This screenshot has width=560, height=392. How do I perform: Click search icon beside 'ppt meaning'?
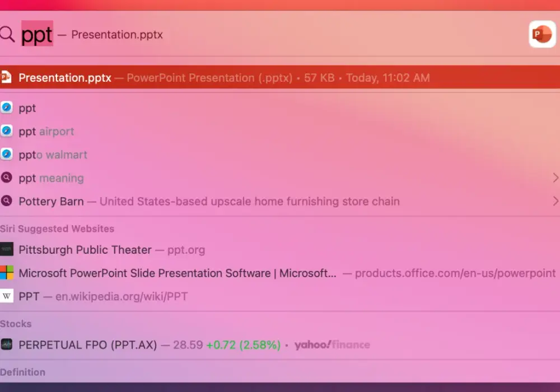(x=6, y=178)
